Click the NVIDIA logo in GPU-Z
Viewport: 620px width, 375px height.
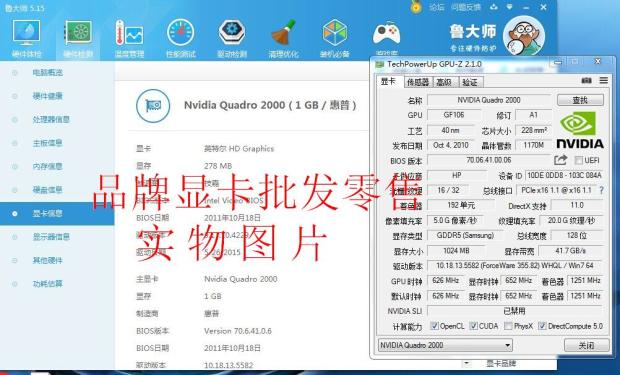tap(580, 130)
